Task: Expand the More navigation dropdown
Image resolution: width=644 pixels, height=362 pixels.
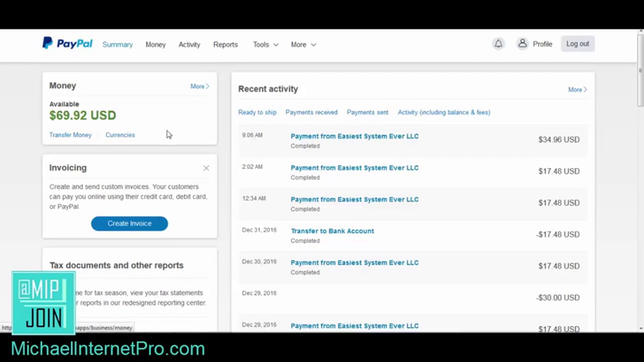Action: pos(303,44)
